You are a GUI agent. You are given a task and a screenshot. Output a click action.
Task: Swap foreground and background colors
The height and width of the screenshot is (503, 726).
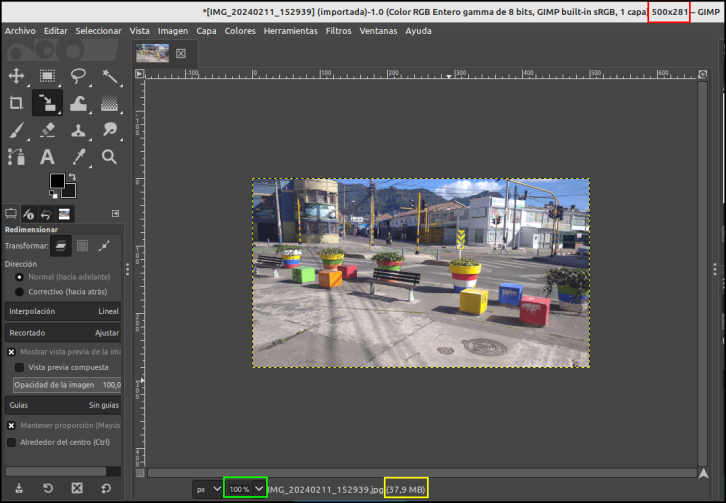72,176
